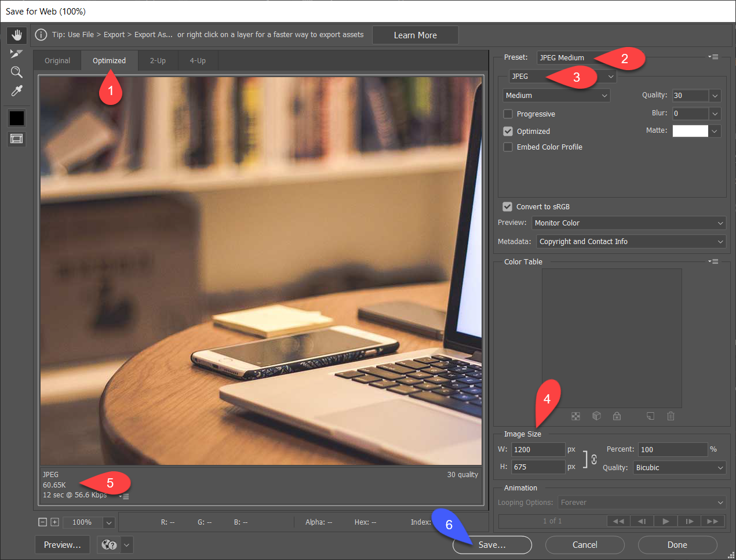Click the delete color trash icon
Viewport: 736px width, 560px height.
(671, 416)
